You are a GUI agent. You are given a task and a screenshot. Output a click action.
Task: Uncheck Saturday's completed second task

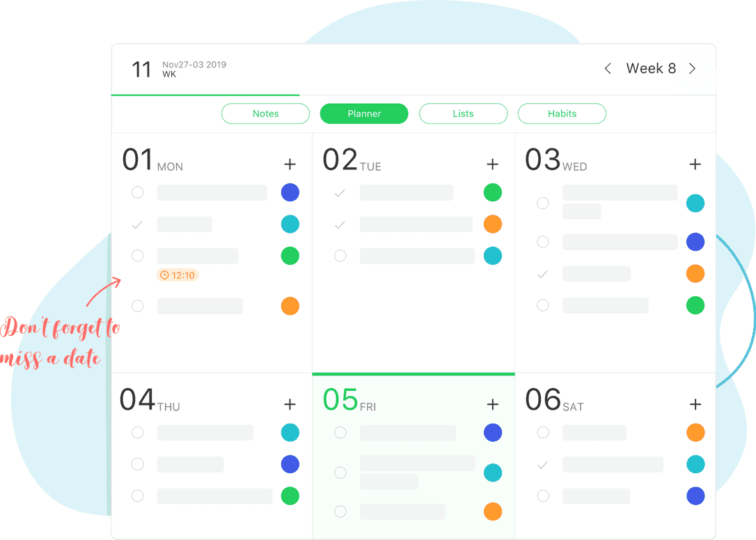543,464
